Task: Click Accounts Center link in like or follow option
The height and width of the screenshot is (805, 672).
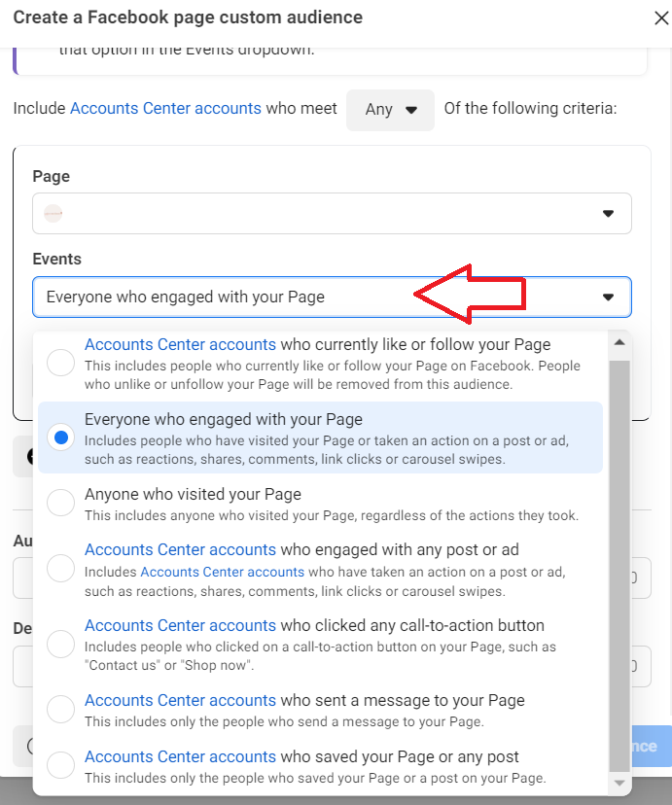Action: point(180,344)
